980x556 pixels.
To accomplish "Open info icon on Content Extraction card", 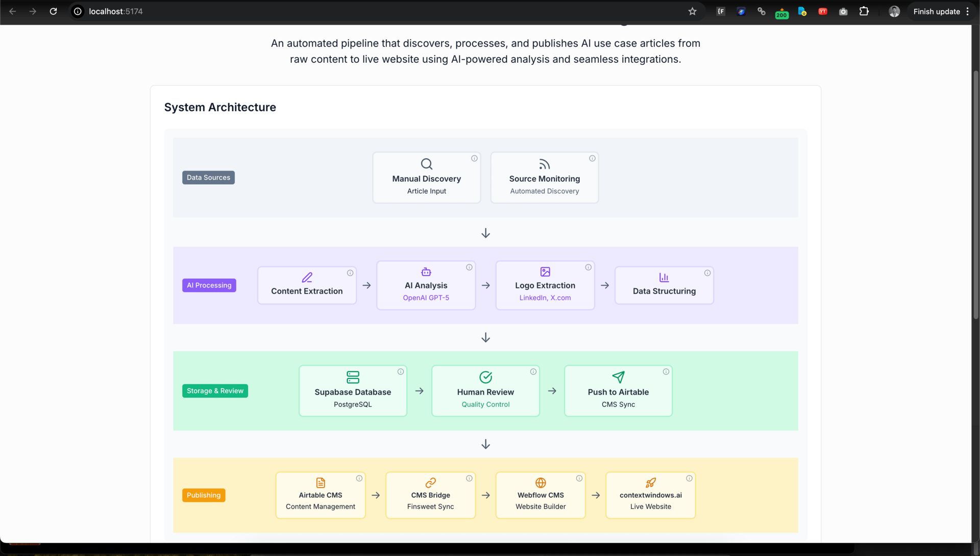I will pyautogui.click(x=350, y=273).
